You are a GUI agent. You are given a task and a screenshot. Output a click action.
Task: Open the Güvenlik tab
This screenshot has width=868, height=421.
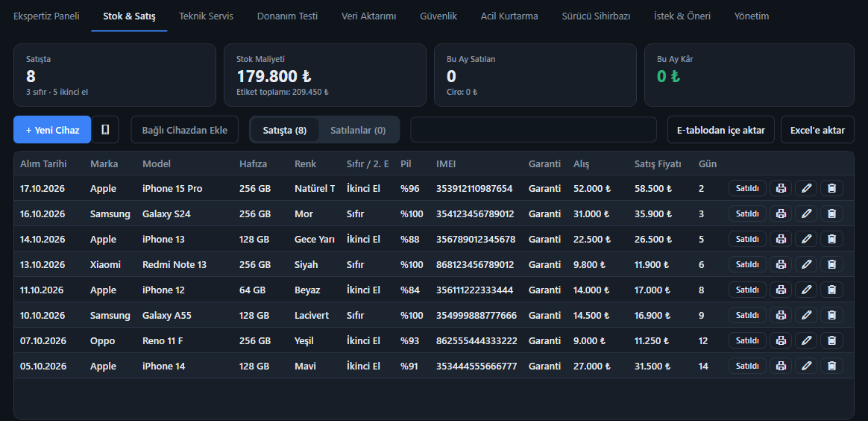(x=438, y=16)
